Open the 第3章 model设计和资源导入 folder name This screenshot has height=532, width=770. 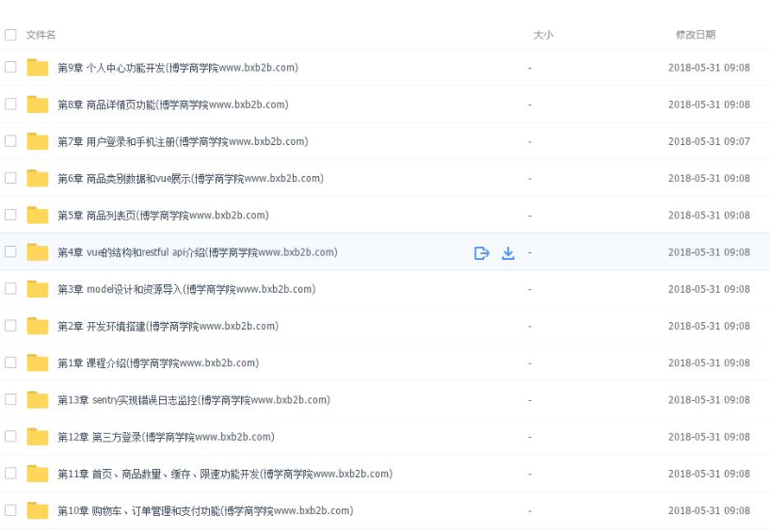coord(186,289)
